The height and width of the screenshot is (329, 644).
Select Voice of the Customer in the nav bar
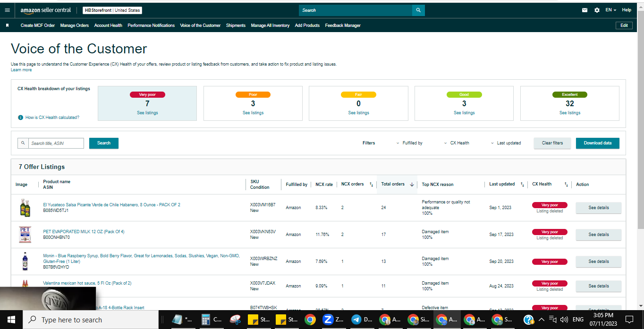[200, 25]
